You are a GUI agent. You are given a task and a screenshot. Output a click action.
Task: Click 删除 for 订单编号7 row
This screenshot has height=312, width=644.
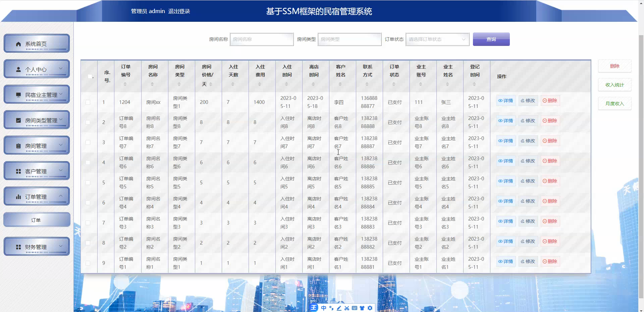[x=550, y=141]
